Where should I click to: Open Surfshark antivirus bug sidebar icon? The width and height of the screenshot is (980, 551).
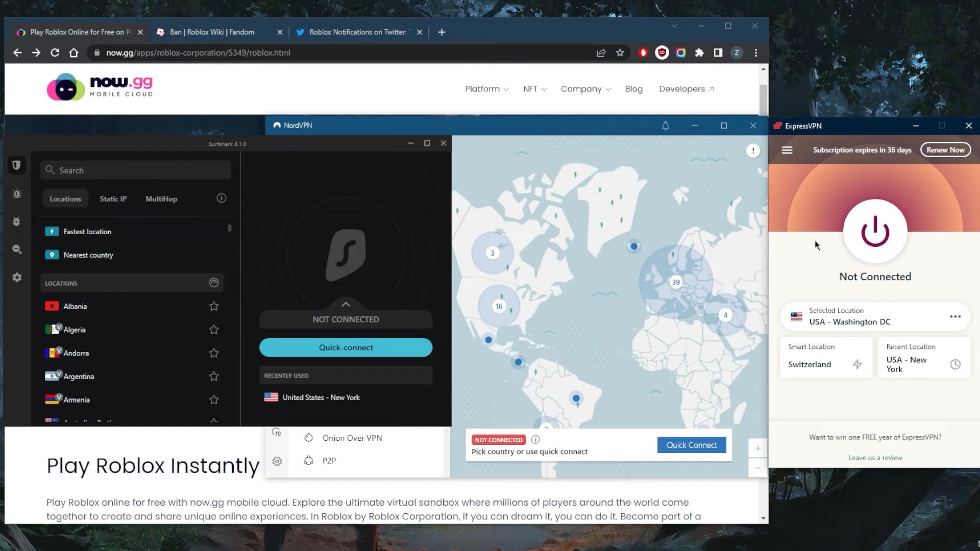(x=17, y=221)
